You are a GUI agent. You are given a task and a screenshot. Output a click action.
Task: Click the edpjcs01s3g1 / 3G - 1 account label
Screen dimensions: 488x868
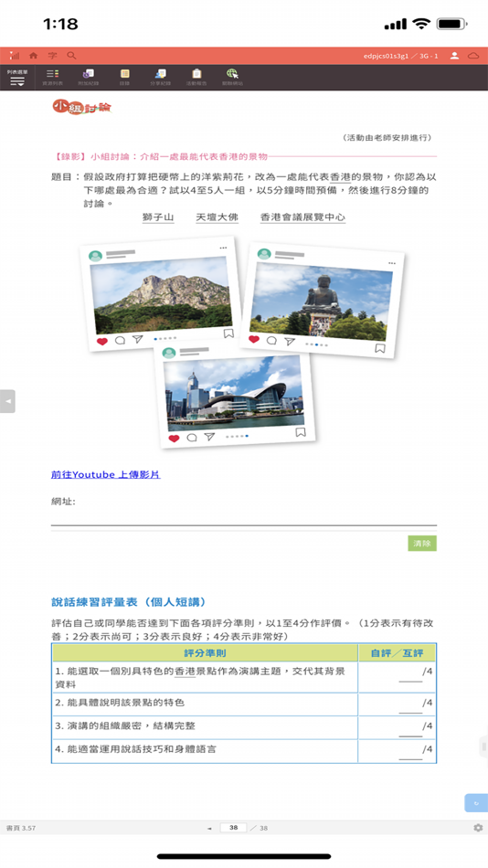click(x=401, y=56)
